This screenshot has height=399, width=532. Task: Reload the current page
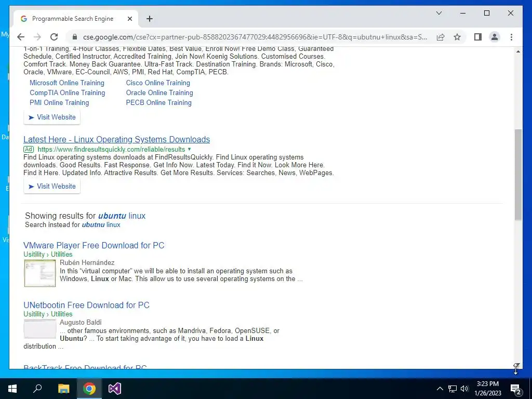tap(54, 37)
